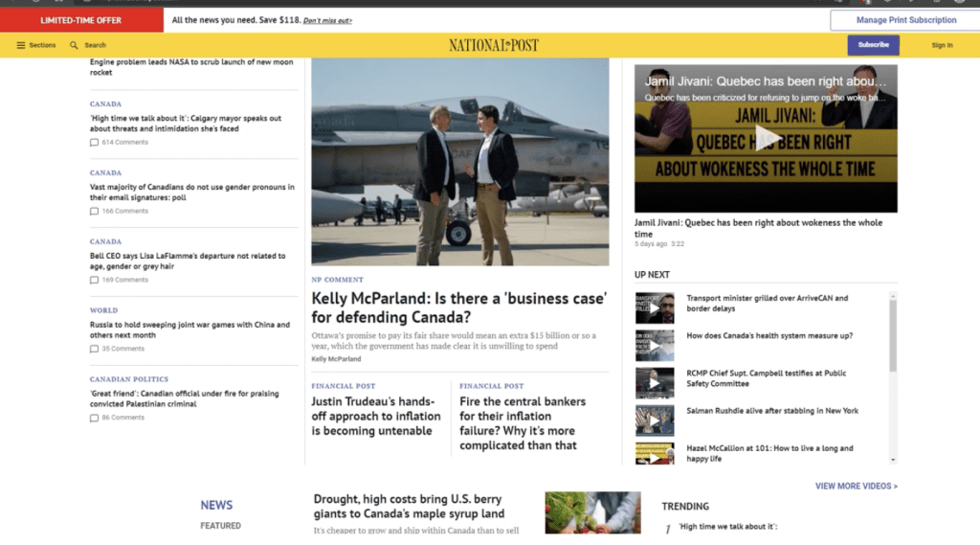Open Russia joint war games with China story
This screenshot has width=980, height=545.
tap(190, 329)
